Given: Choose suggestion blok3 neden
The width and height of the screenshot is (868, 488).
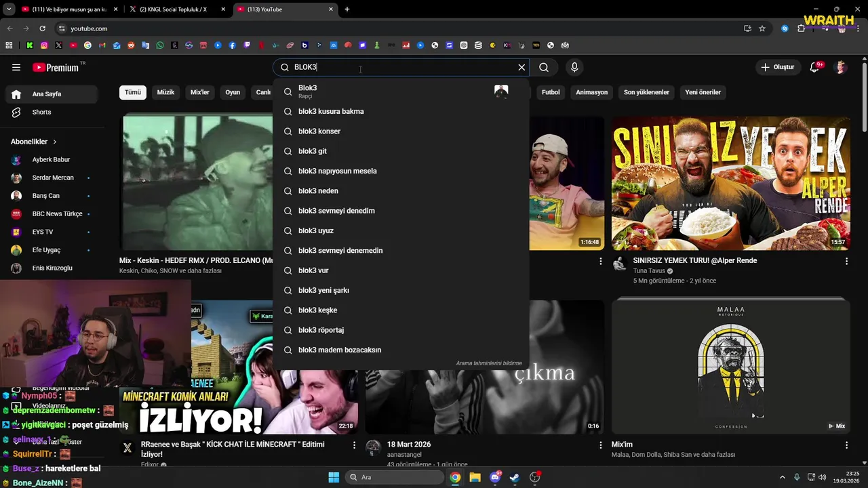Looking at the screenshot, I should [401, 190].
